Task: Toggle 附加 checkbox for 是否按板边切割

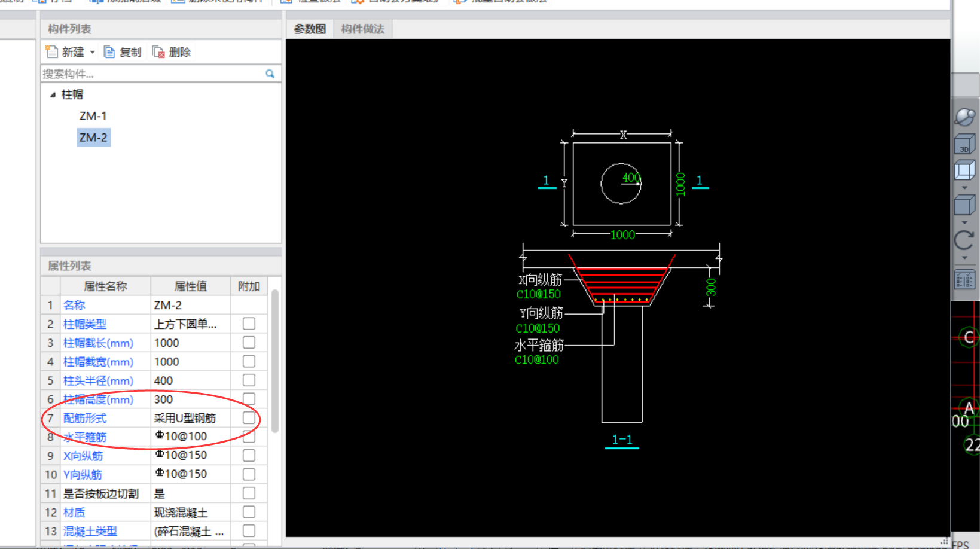Action: pos(249,493)
